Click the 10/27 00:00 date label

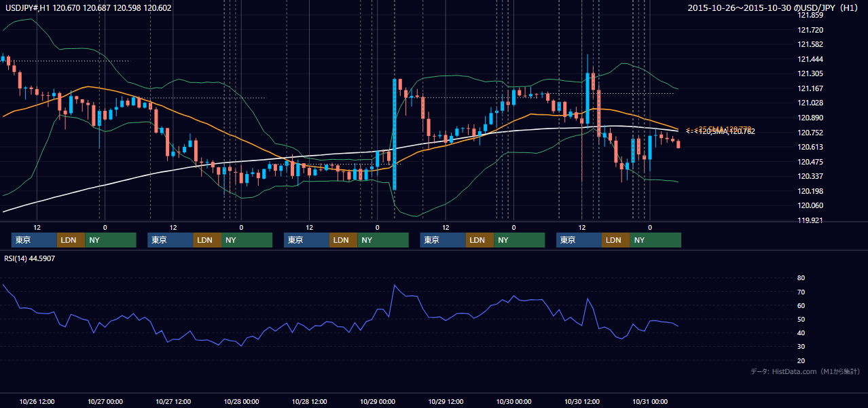coord(105,401)
